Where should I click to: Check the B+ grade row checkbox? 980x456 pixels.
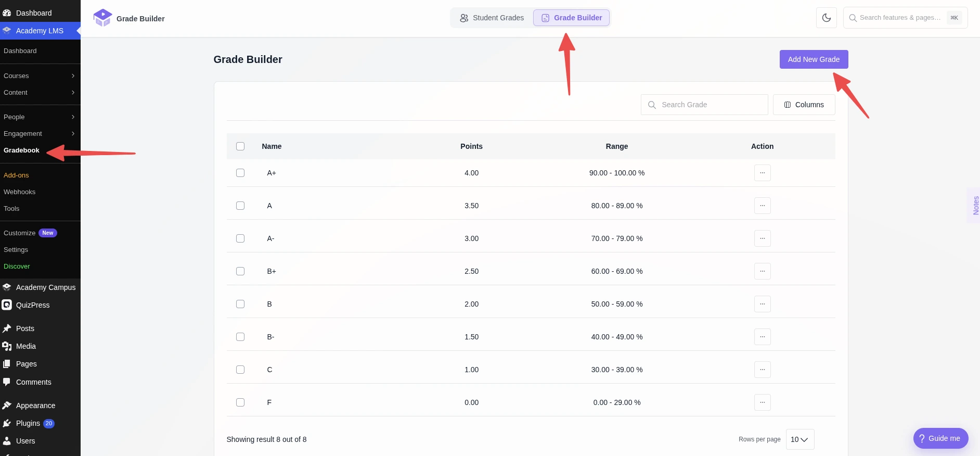(240, 271)
